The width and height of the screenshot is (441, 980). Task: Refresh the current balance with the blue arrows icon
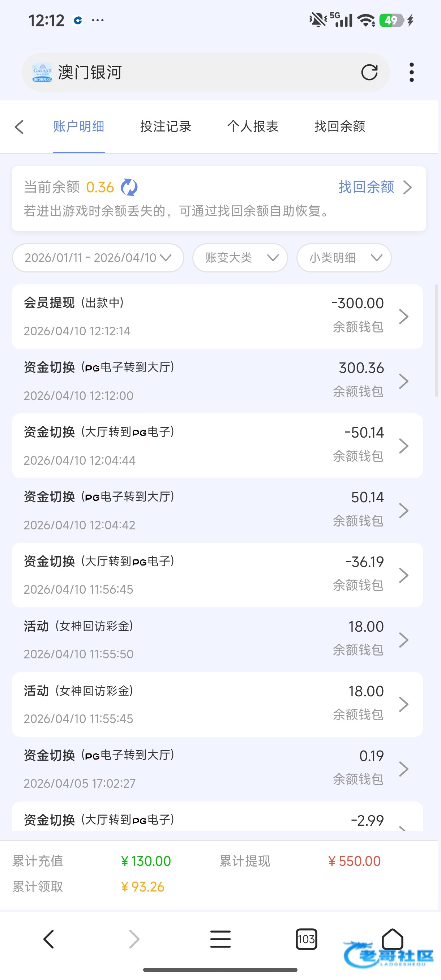129,187
